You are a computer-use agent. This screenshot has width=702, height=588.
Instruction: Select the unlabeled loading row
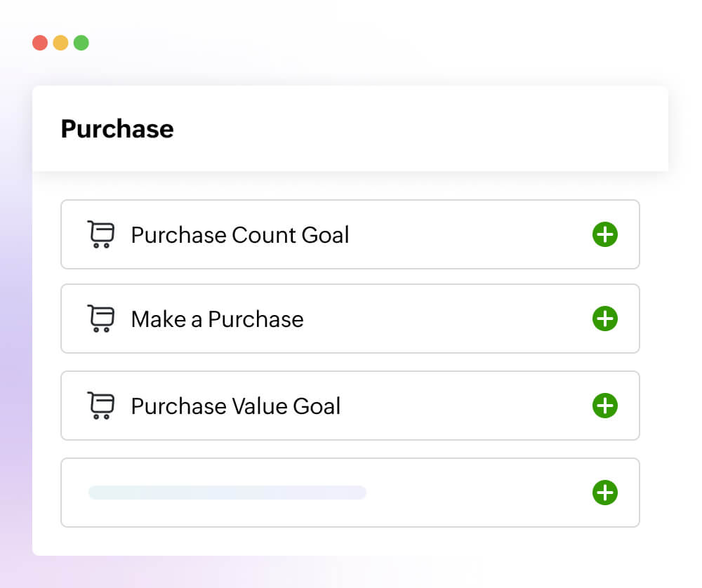[x=350, y=493]
